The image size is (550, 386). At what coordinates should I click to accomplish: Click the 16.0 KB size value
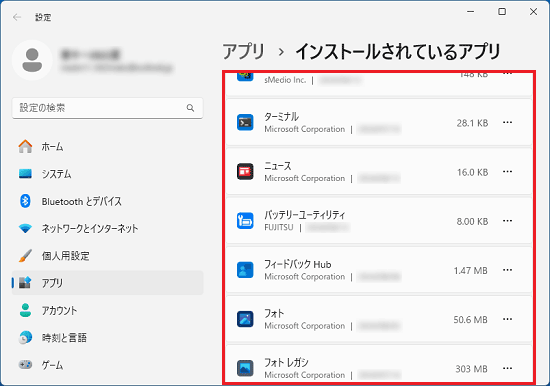tap(472, 172)
